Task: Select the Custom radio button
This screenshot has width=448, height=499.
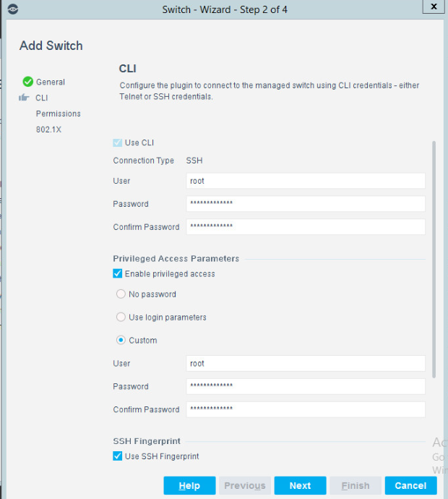Action: pyautogui.click(x=121, y=340)
